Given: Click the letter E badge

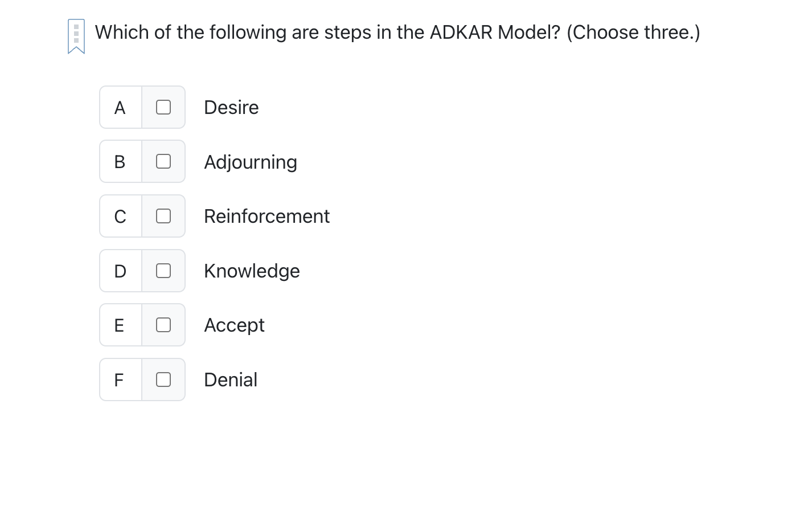Looking at the screenshot, I should (x=120, y=325).
